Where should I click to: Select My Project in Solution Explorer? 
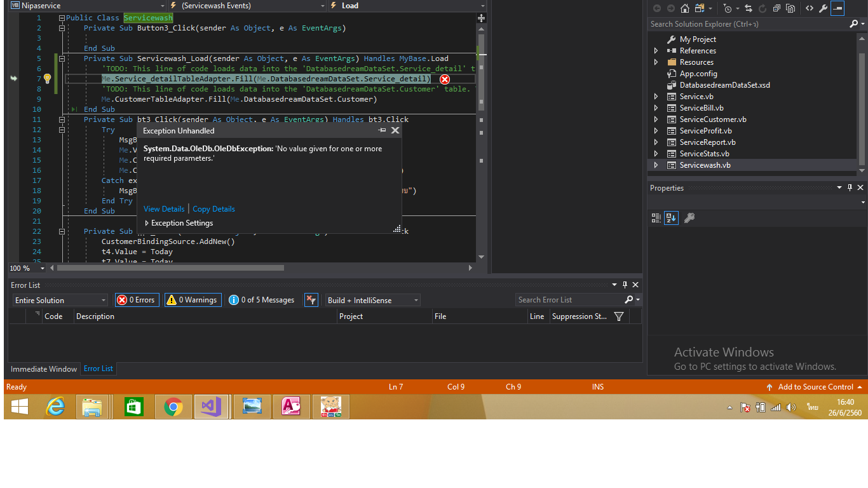point(698,39)
